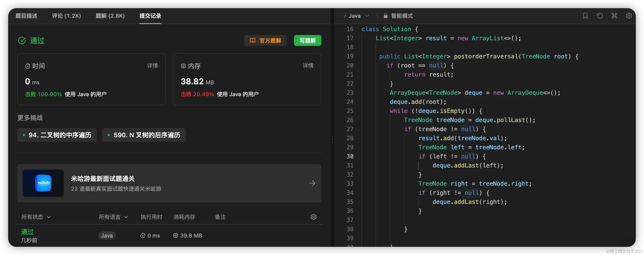Expand the 所有状态 filter dropdown
The width and height of the screenshot is (644, 255).
point(36,217)
